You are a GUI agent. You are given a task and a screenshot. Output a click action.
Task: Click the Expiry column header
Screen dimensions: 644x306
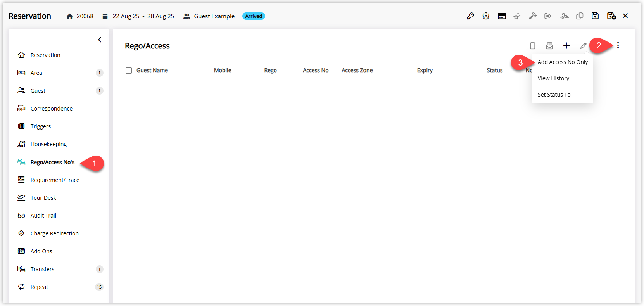425,70
